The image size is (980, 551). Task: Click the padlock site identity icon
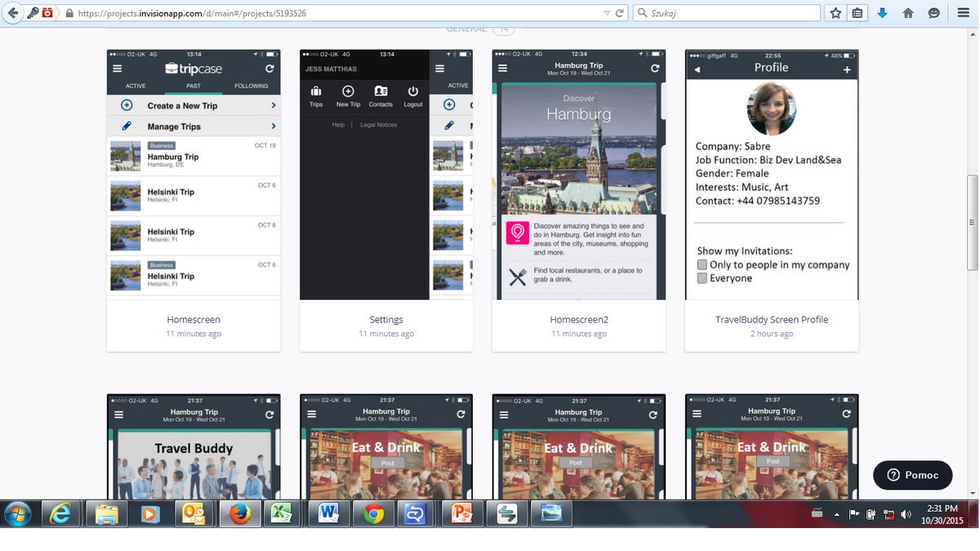[x=69, y=14]
